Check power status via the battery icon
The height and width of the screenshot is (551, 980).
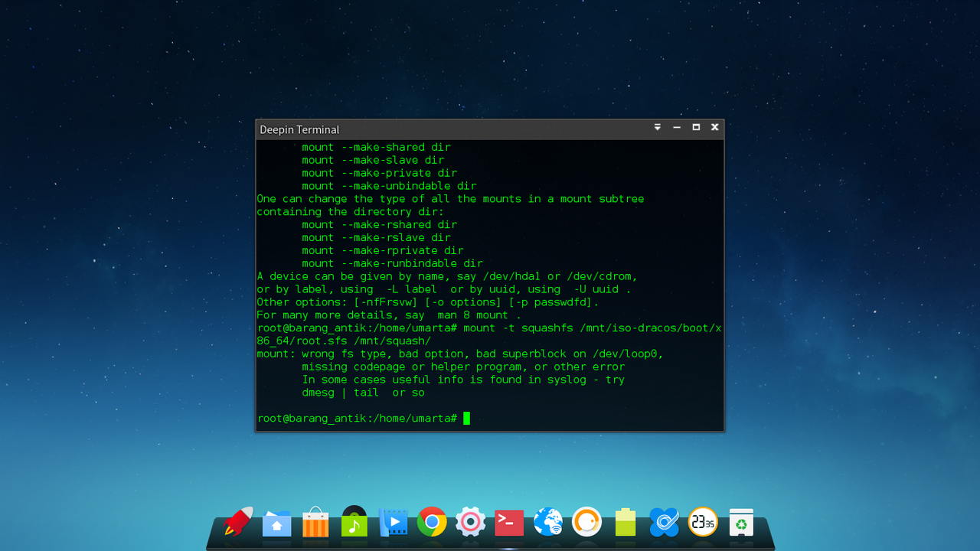click(x=625, y=523)
